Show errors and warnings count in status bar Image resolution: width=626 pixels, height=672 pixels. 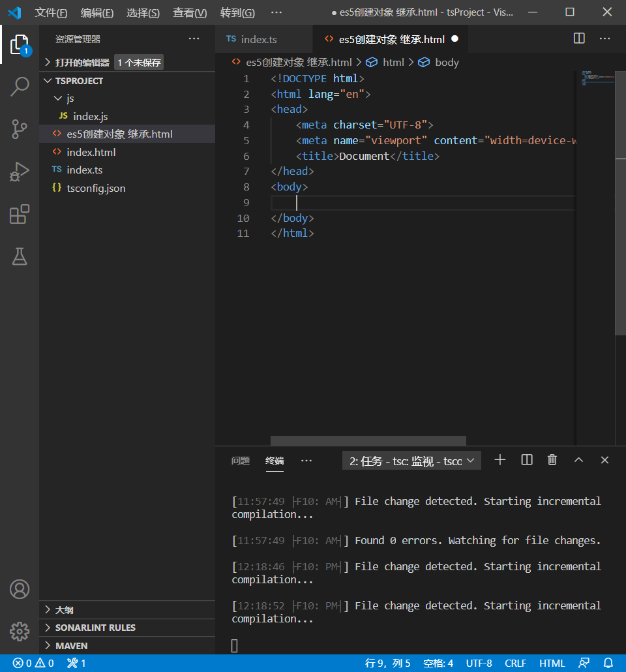pyautogui.click(x=33, y=664)
